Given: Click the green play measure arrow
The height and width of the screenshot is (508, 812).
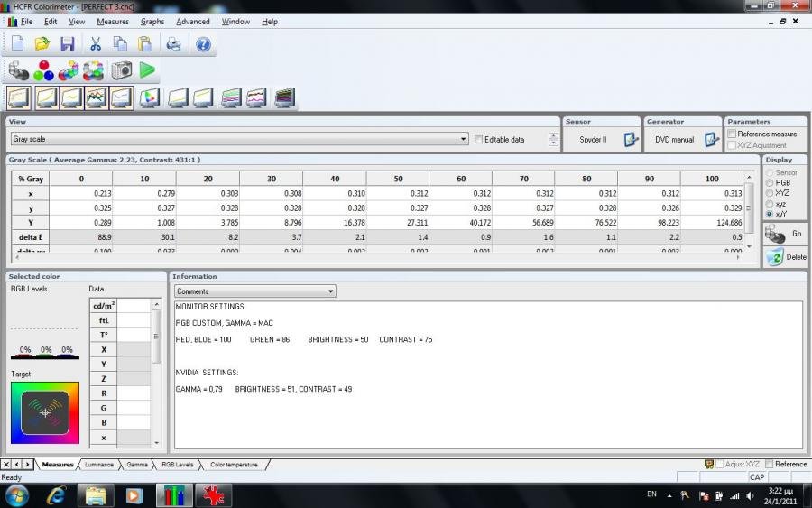Looking at the screenshot, I should (147, 70).
